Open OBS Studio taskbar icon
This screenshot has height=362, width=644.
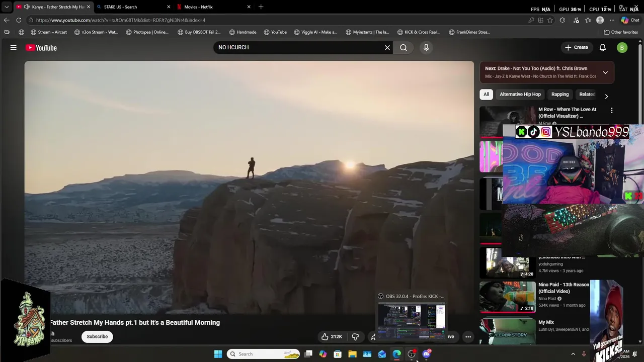point(412,354)
